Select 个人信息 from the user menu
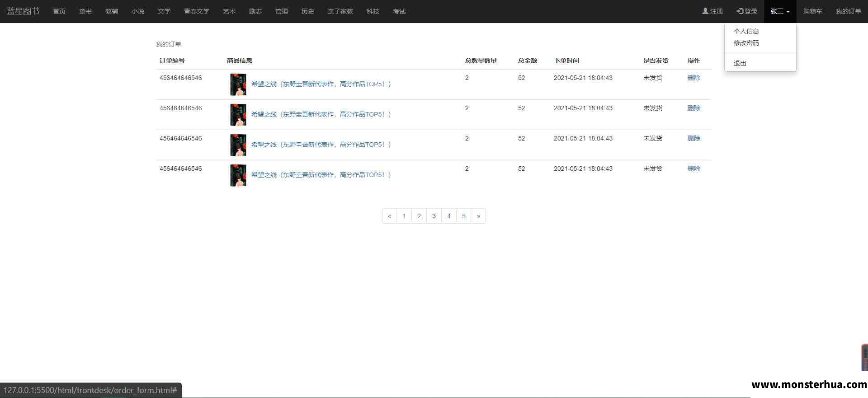The image size is (868, 398). [x=746, y=31]
